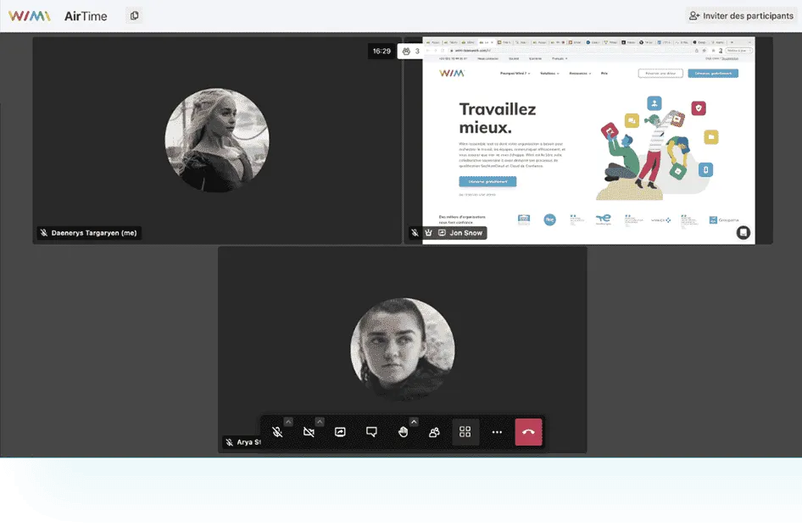Click Arya's muted microphone indicator

coord(230,442)
